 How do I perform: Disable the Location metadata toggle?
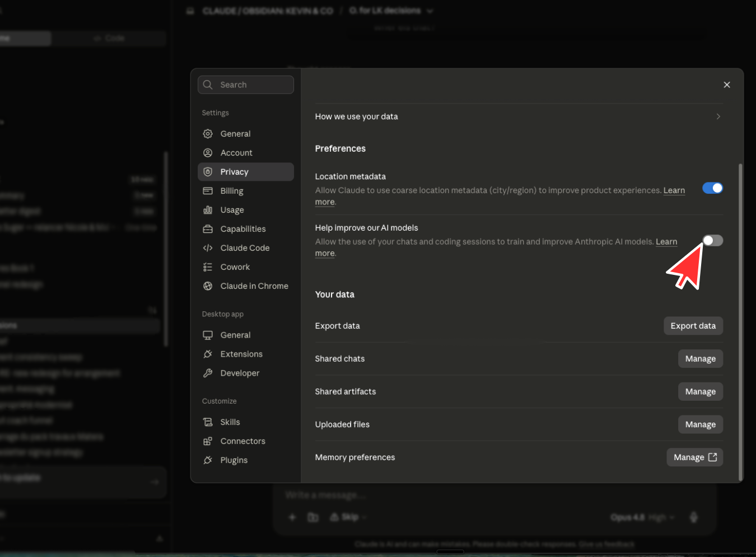pyautogui.click(x=712, y=188)
